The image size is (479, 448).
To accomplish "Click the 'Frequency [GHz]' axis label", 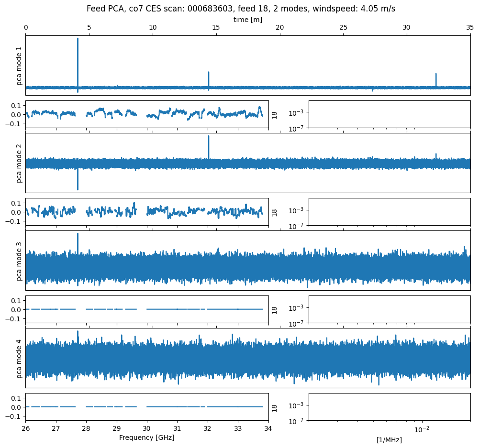I will (x=146, y=437).
